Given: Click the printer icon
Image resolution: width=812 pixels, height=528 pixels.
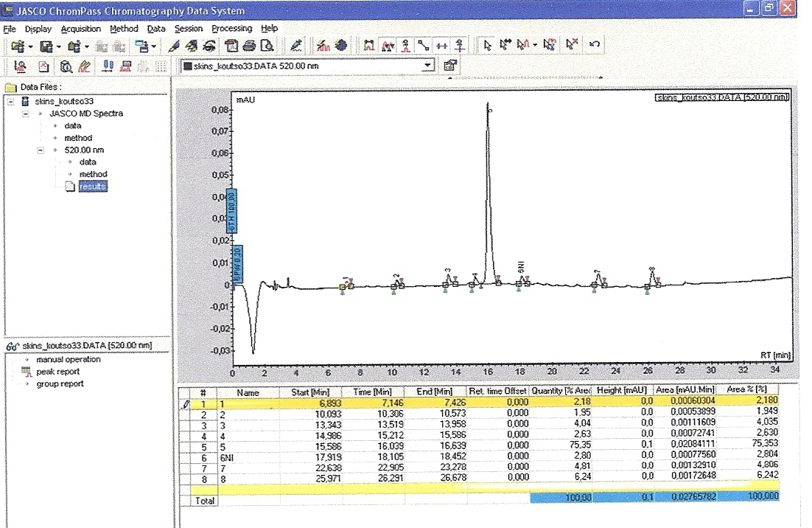Looking at the screenshot, I should [x=249, y=46].
